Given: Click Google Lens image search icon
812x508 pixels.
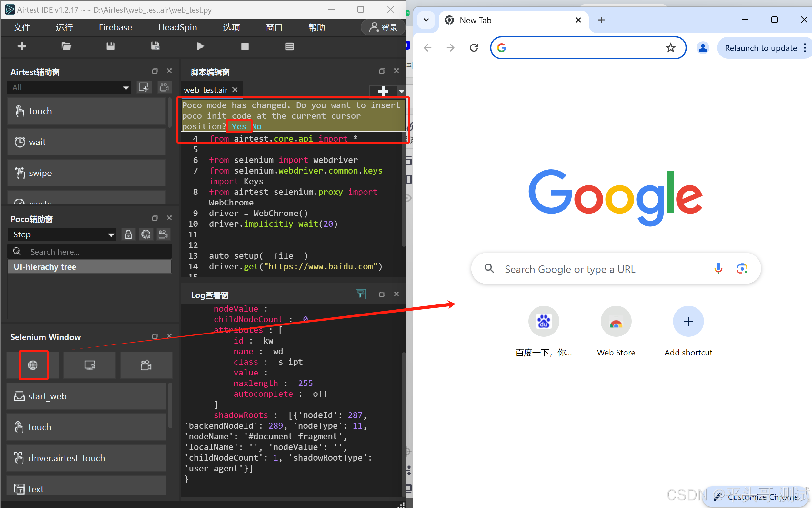Looking at the screenshot, I should tap(742, 269).
